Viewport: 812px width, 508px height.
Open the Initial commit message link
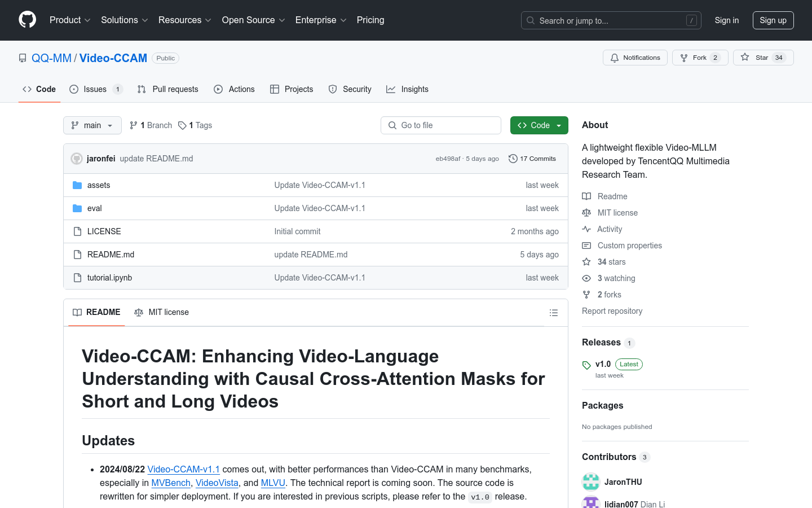coord(297,231)
